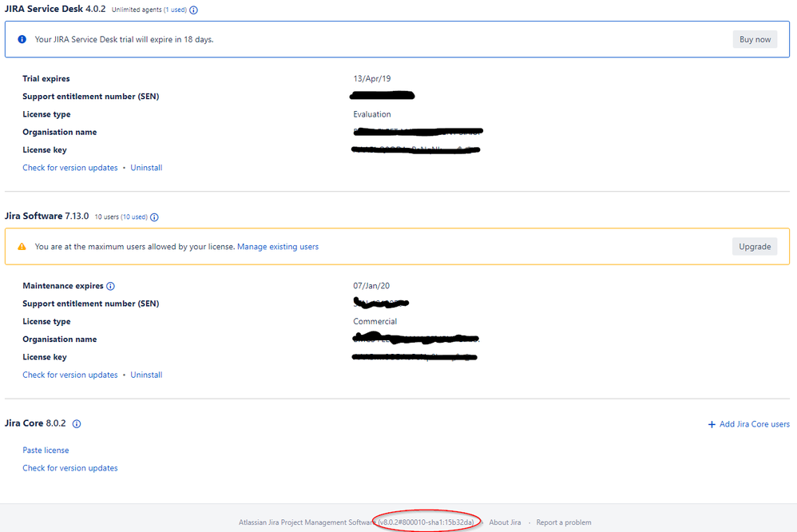Click the Evaluation license type value
The height and width of the screenshot is (532, 797).
pos(372,114)
